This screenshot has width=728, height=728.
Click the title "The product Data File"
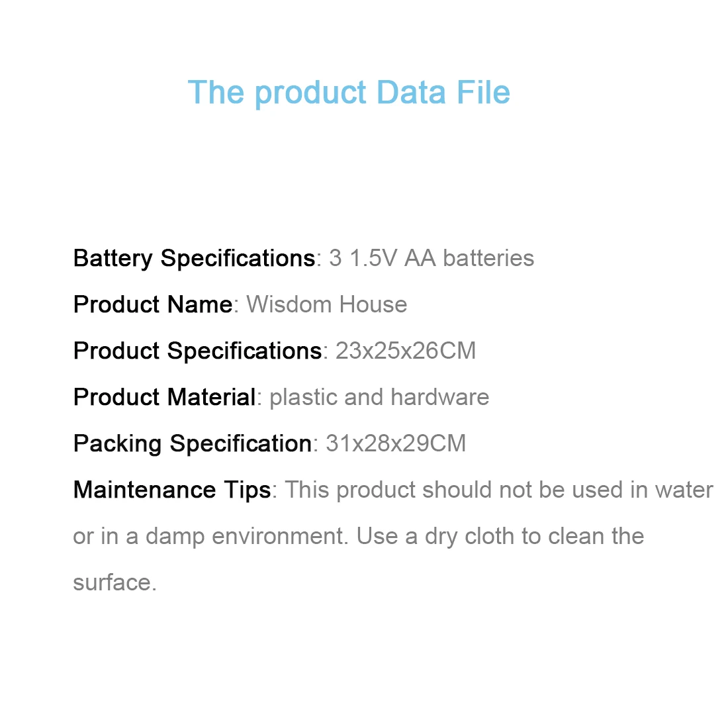pos(349,92)
